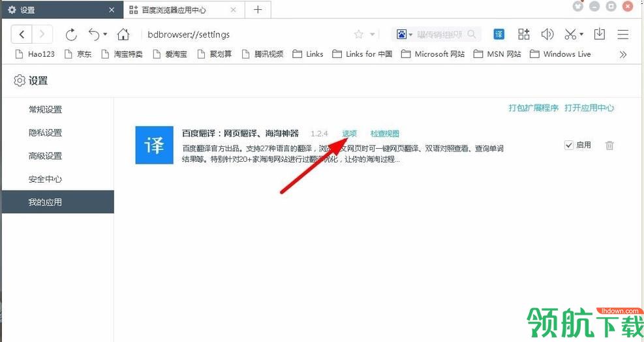This screenshot has height=342, width=644.
Task: Open the Baidu Translate toolbar icon
Action: [498, 35]
